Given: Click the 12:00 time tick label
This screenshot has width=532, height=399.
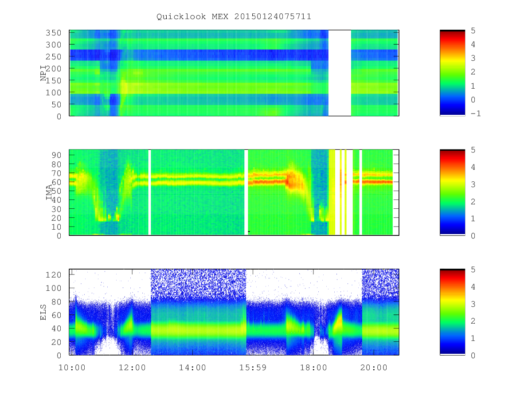Looking at the screenshot, I should point(132,368).
